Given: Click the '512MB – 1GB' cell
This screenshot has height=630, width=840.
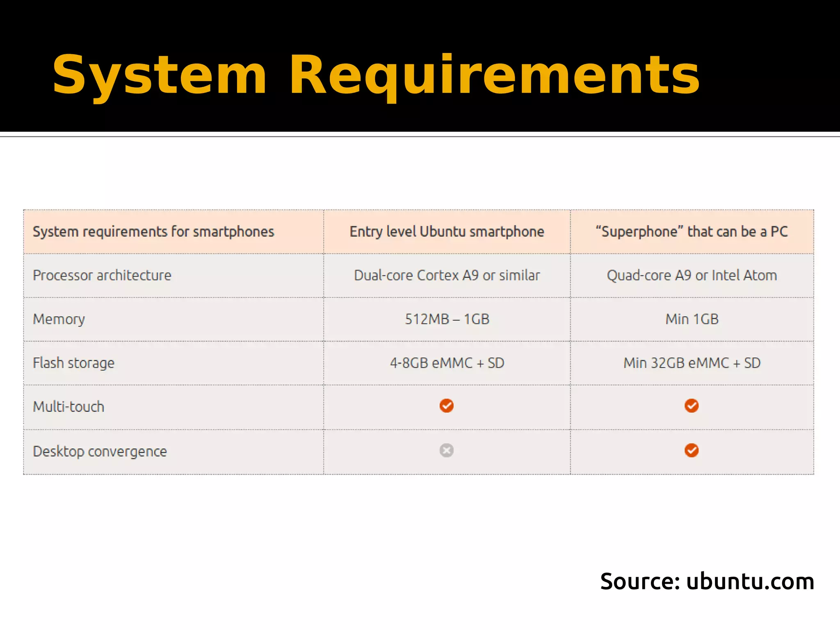Looking at the screenshot, I should (447, 319).
